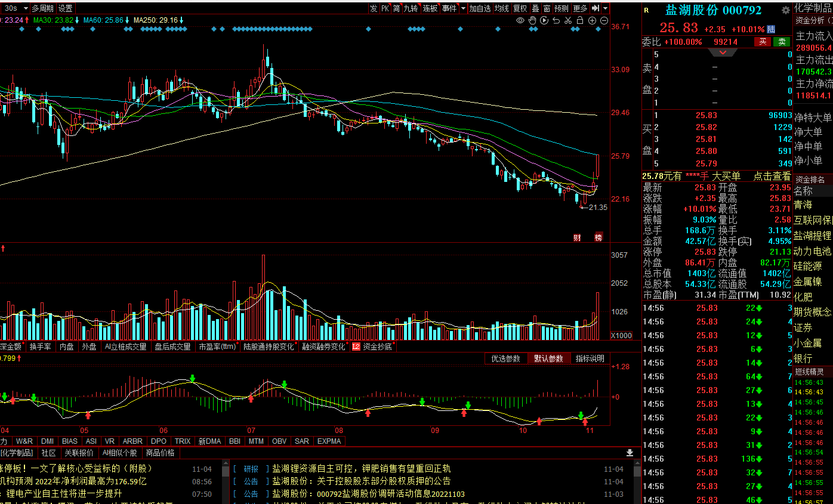
Task: Open the 社区 community tab
Action: pos(49,453)
